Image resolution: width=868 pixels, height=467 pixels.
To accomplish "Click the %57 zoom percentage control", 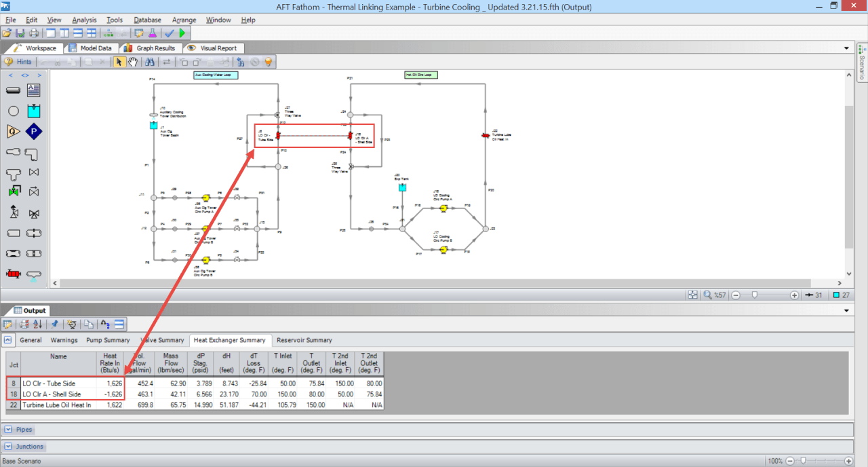I will (715, 295).
